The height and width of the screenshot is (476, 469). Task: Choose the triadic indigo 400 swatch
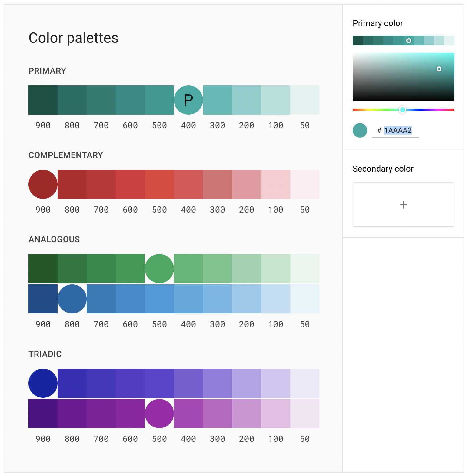pyautogui.click(x=188, y=383)
